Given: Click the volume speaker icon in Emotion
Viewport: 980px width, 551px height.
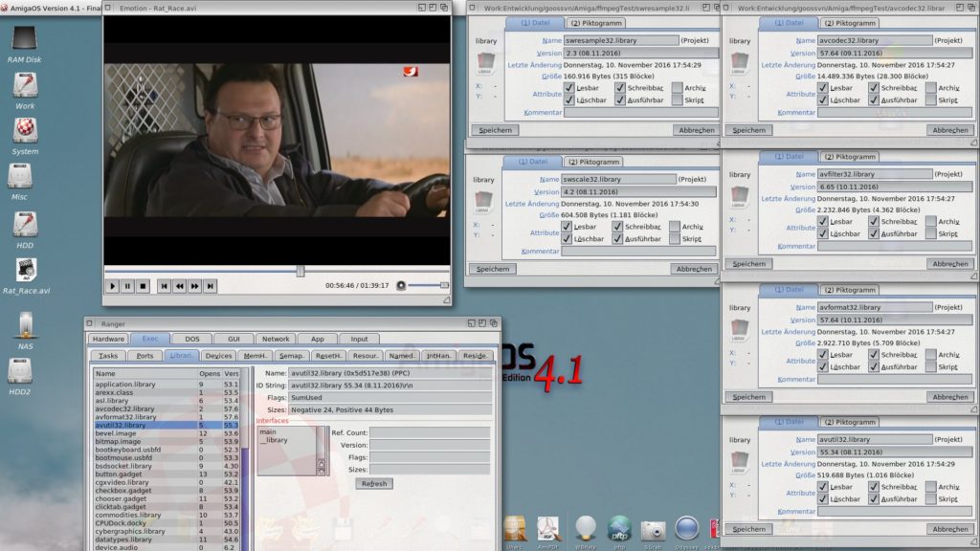Looking at the screenshot, I should tap(401, 285).
